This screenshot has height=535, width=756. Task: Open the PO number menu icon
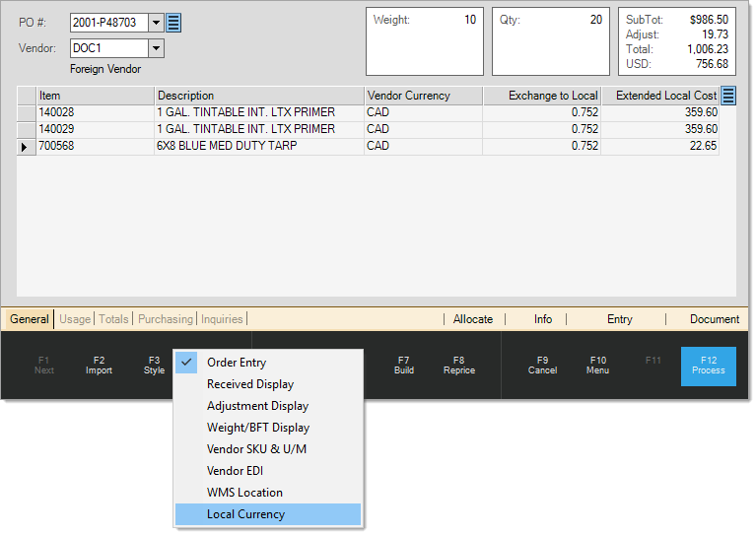173,23
